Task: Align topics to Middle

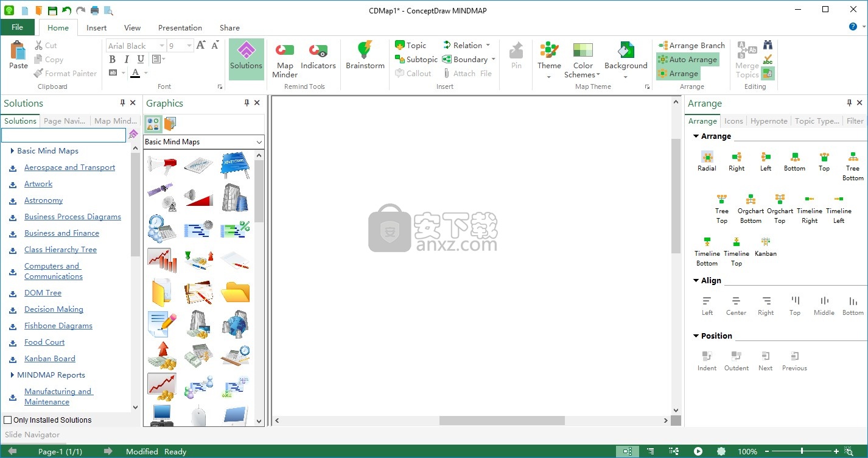Action: pos(824,306)
